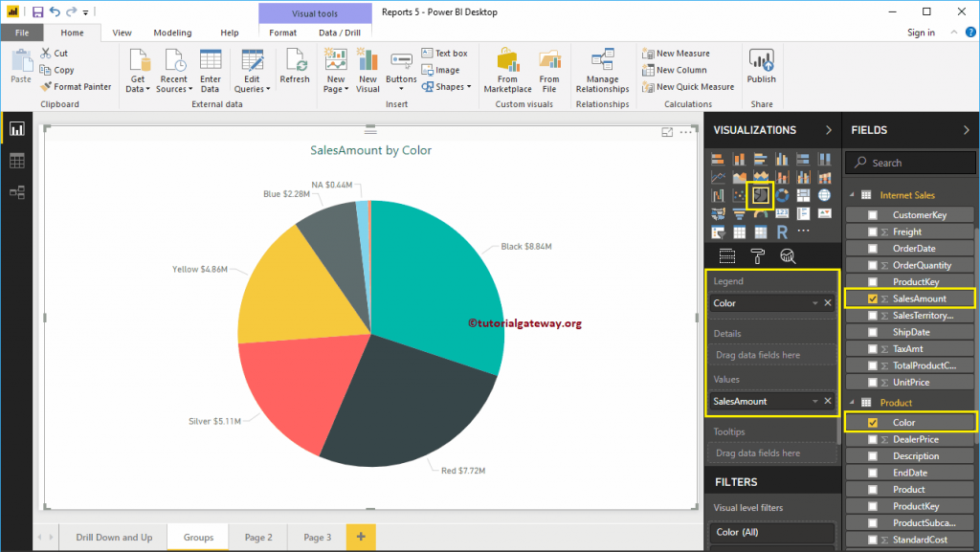Switch to the Page 2 report tab
The height and width of the screenshot is (552, 980).
pyautogui.click(x=258, y=538)
